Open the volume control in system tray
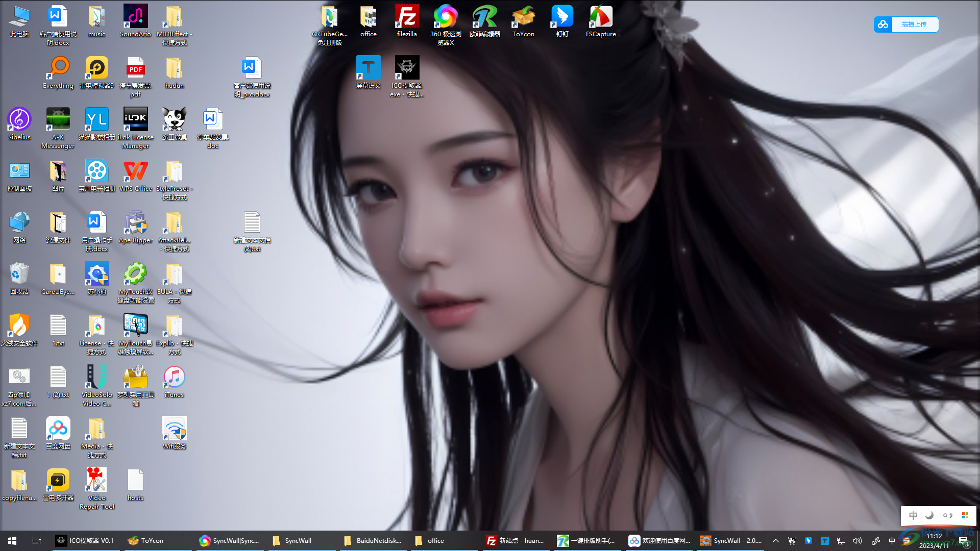The image size is (980, 551). pos(857,541)
